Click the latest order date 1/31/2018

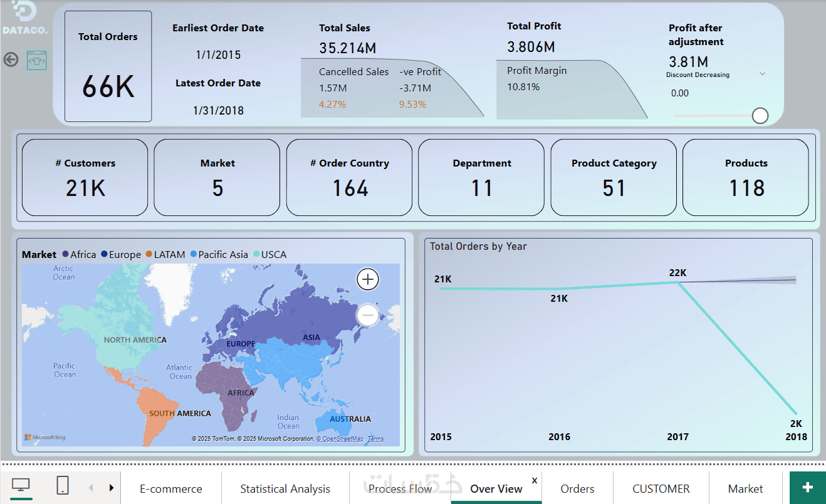218,111
